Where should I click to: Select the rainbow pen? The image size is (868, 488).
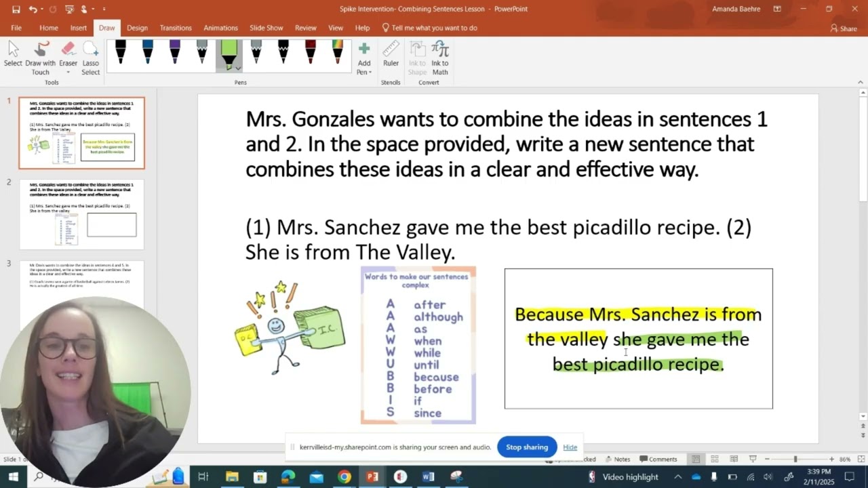click(337, 53)
